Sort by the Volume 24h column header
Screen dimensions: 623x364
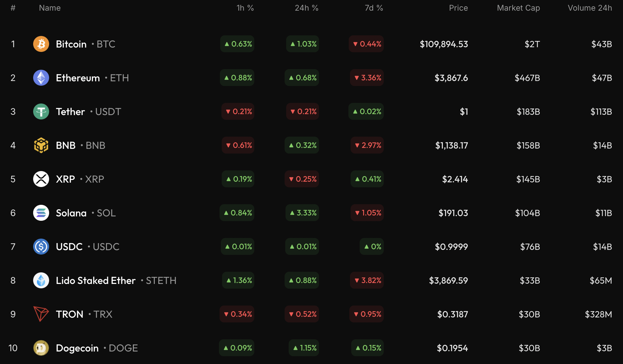tap(590, 8)
